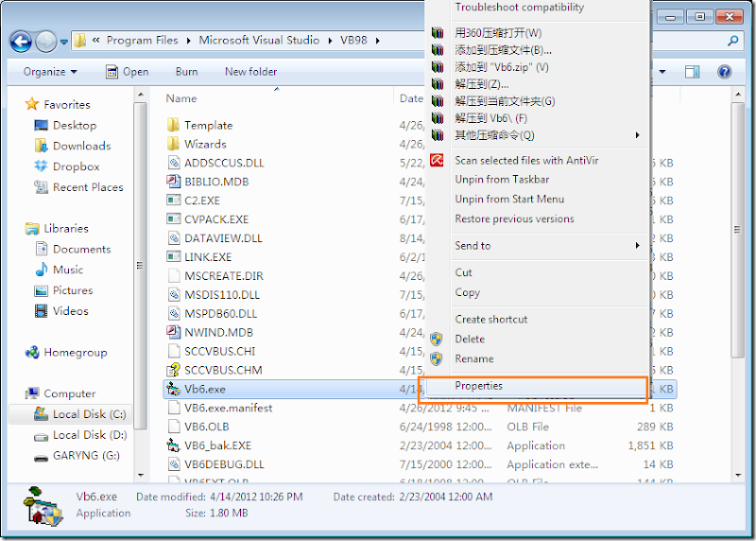Choose 添加到 "Vb6.zip" (V) menu entry
Screen dimensions: 756x541
click(502, 67)
